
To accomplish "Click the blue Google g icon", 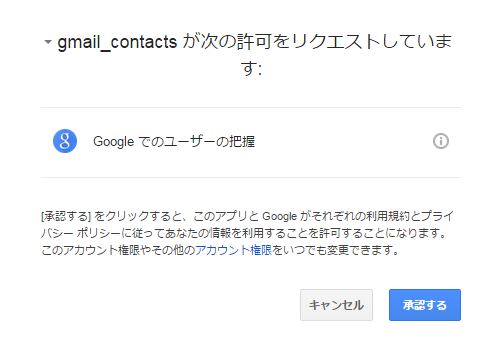I will point(65,141).
